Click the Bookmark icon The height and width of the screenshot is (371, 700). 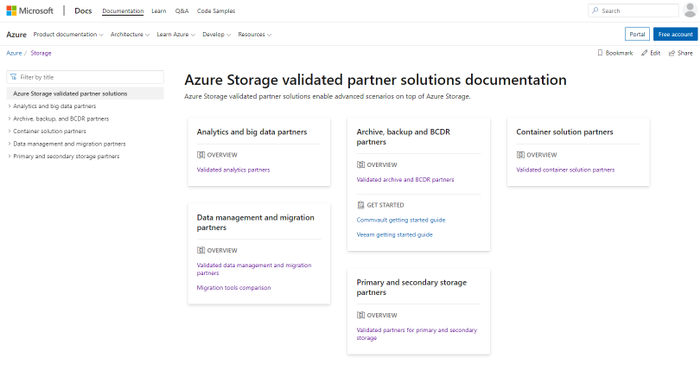[x=600, y=53]
